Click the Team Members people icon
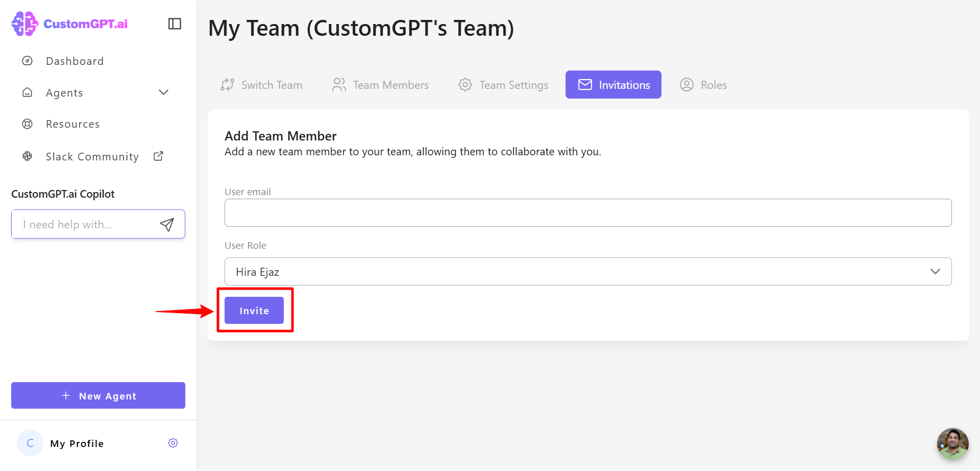The width and height of the screenshot is (980, 471). click(x=339, y=85)
